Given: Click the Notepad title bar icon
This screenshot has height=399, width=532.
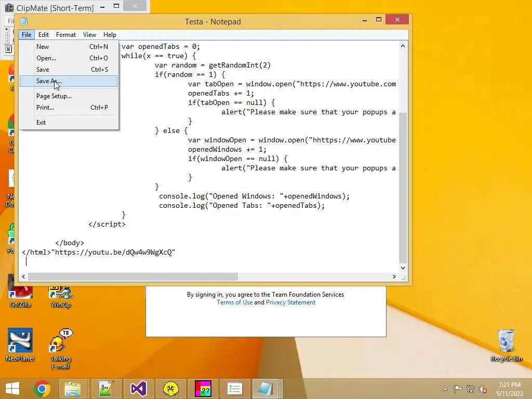Looking at the screenshot, I should pos(24,21).
